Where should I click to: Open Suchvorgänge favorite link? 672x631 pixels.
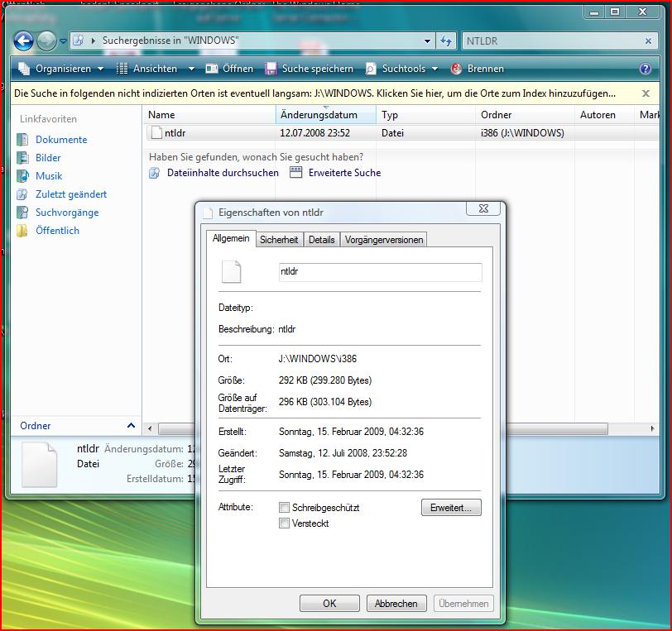pos(67,213)
